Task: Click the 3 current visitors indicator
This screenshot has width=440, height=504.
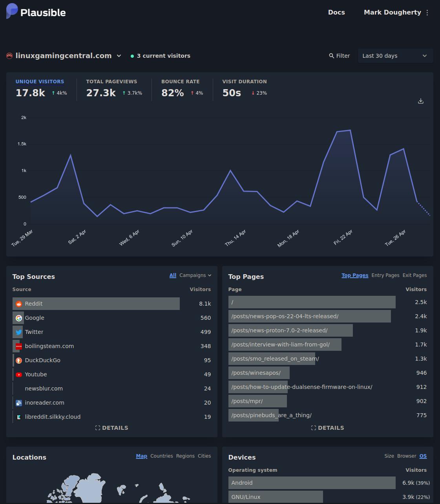Action: pos(161,56)
